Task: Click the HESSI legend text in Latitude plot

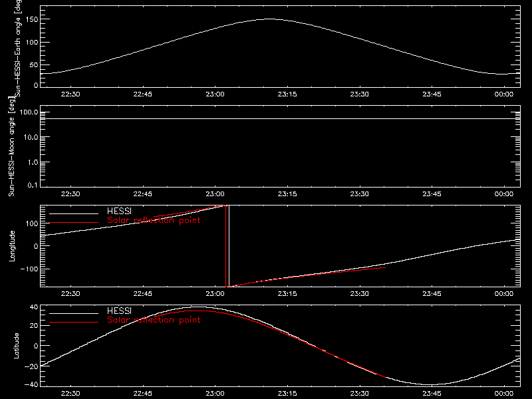Action: coord(119,311)
